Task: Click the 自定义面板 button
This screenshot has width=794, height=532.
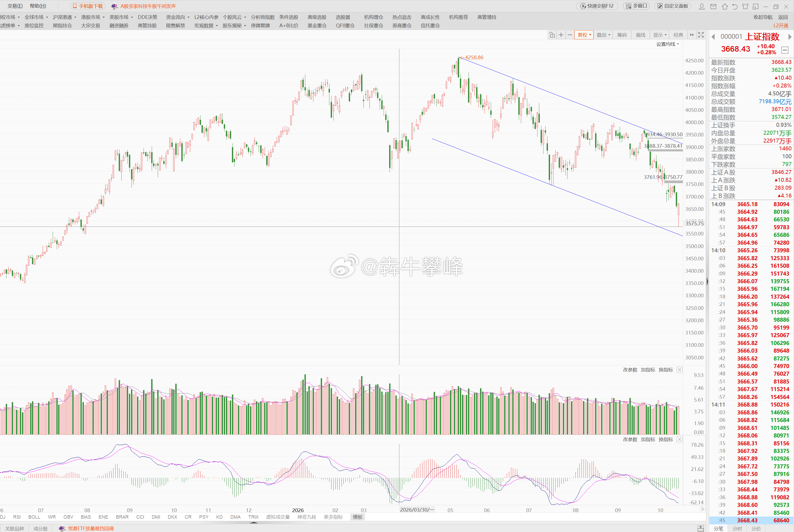Action: pos(672,6)
